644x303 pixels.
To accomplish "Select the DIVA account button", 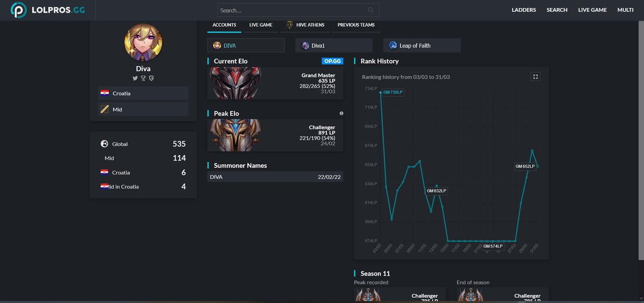I will tap(246, 46).
